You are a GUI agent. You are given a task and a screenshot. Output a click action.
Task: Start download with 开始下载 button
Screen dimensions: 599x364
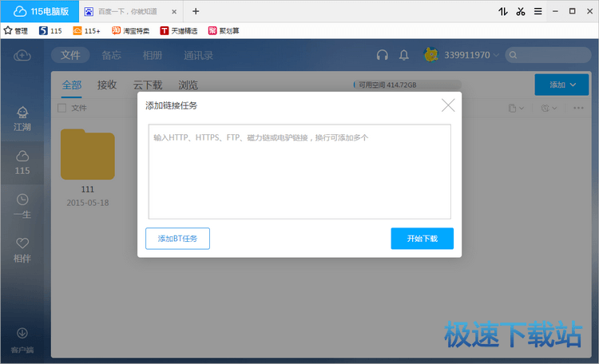pos(422,239)
